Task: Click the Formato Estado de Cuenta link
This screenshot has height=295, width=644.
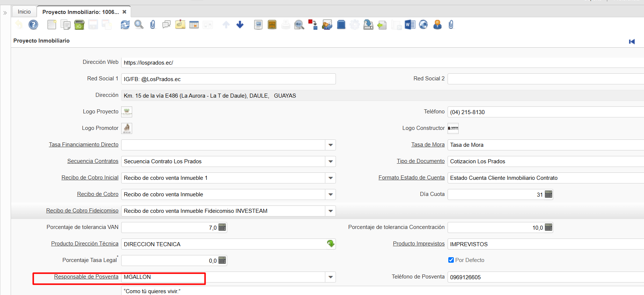Action: (x=411, y=178)
